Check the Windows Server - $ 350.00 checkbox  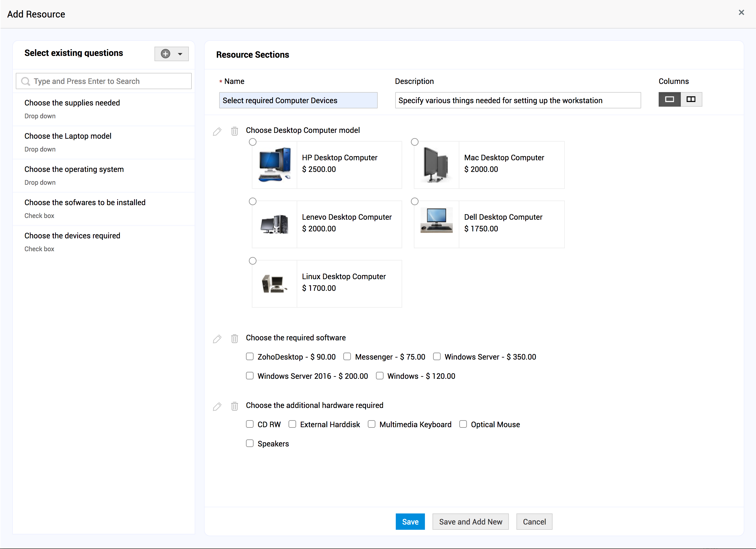coord(437,356)
